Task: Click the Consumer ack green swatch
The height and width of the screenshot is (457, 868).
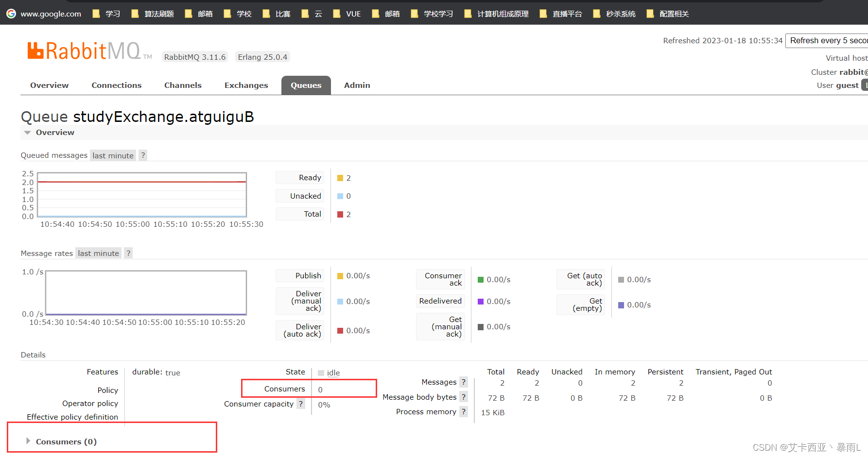Action: coord(481,279)
